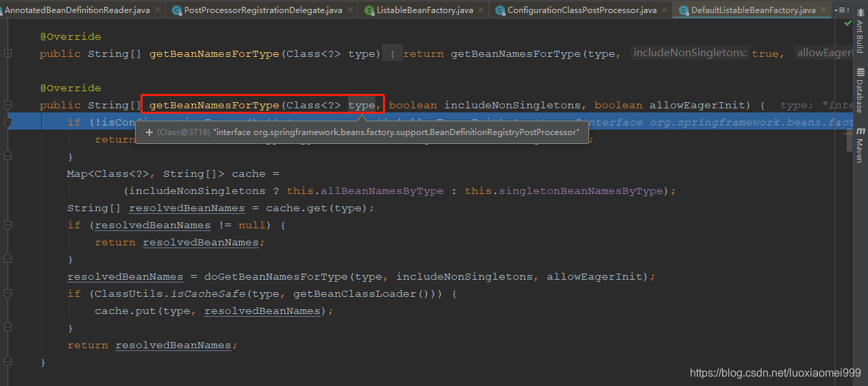Click fold end marker after 'return resolvedBeanNames;' in if-block
Image resolution: width=868 pixels, height=386 pixels.
point(8,259)
